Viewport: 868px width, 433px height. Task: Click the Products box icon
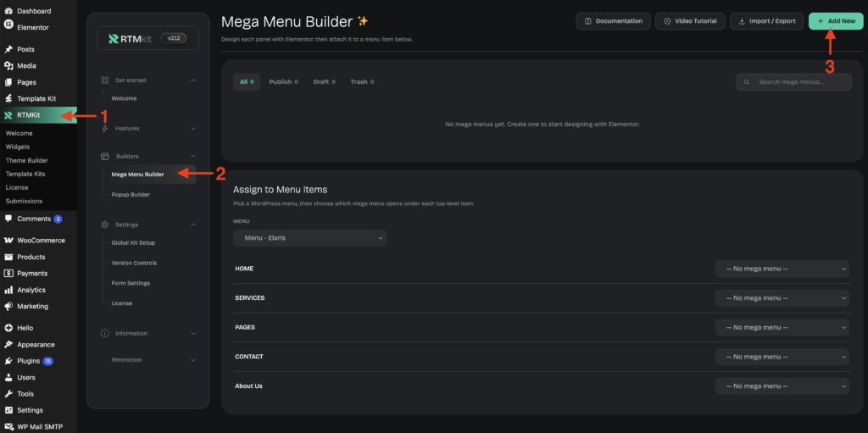tap(8, 257)
